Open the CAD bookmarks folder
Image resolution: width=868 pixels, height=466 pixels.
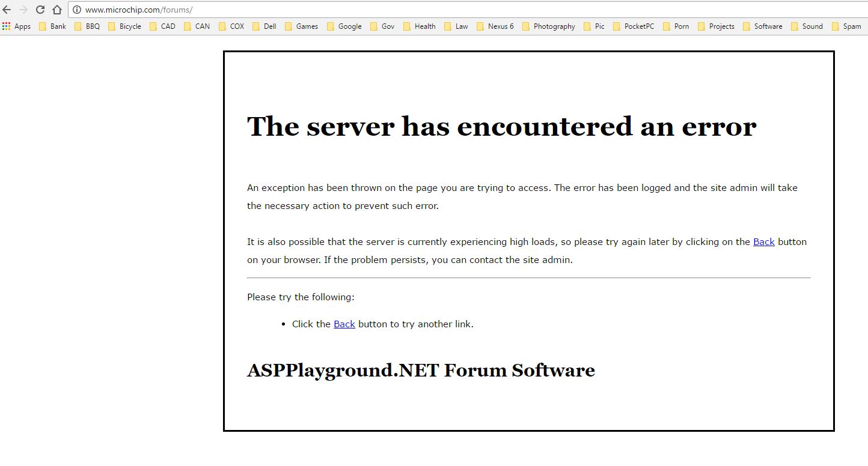162,26
